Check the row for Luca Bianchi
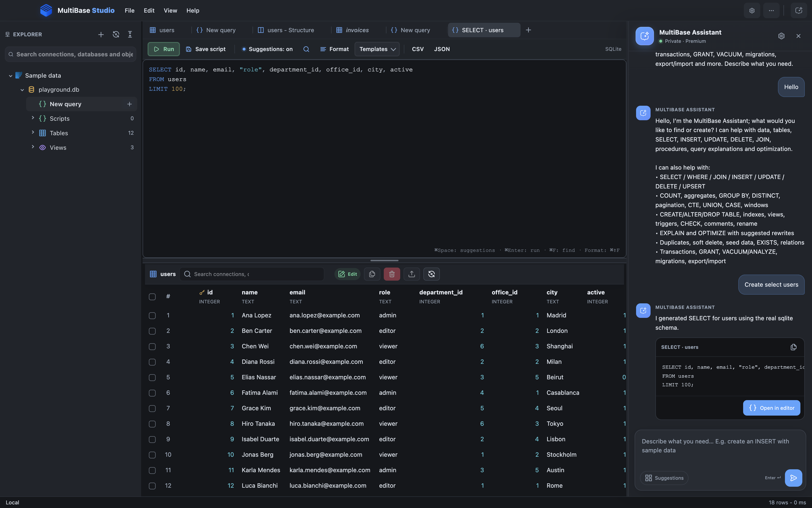This screenshot has width=812, height=508. (x=152, y=486)
